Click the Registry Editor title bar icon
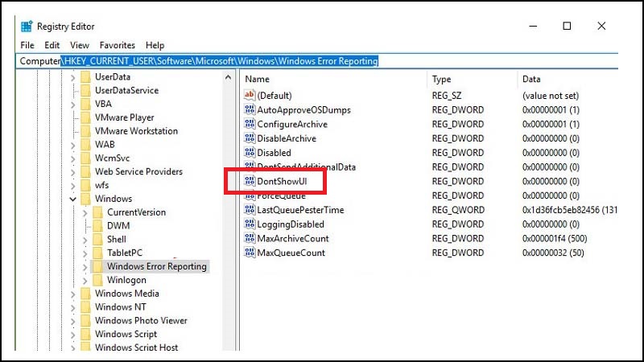This screenshot has width=644, height=362. tap(27, 27)
